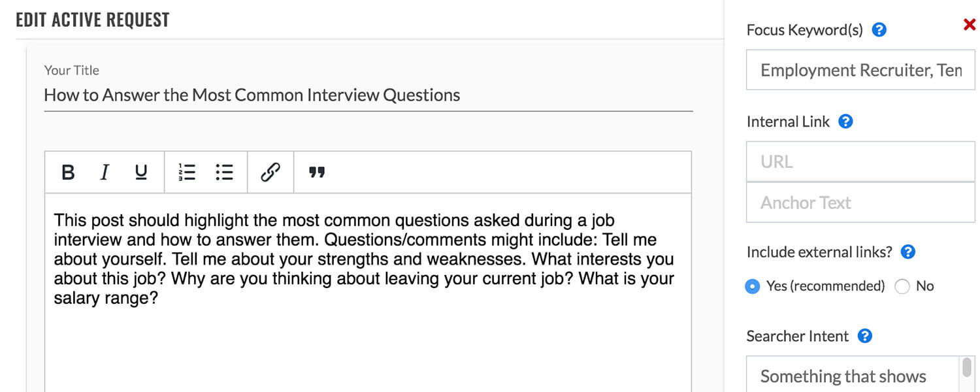Select Yes (recommended) radio option
This screenshot has width=980, height=392.
coord(753,287)
